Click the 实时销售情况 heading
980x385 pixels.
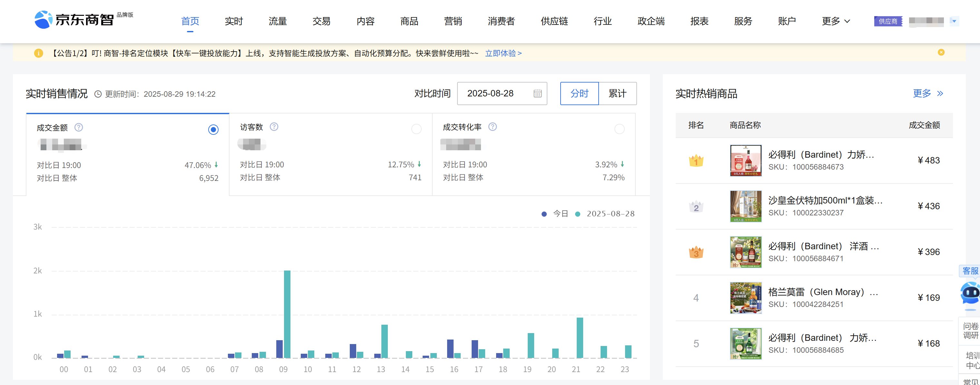click(57, 94)
